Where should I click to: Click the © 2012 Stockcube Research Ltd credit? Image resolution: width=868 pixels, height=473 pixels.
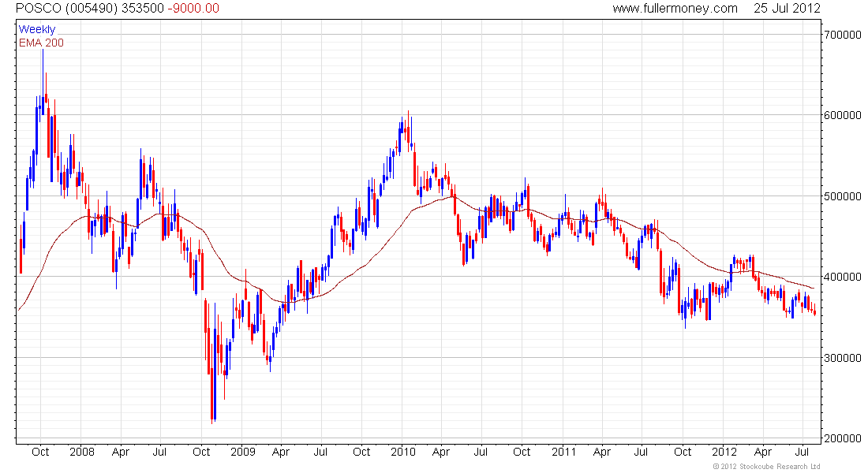pos(766,467)
